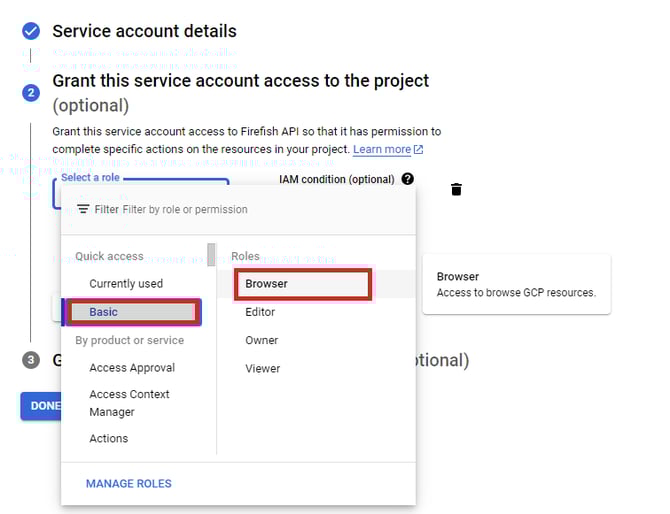Click the step 2 number circle
This screenshot has width=670, height=514.
click(x=31, y=92)
